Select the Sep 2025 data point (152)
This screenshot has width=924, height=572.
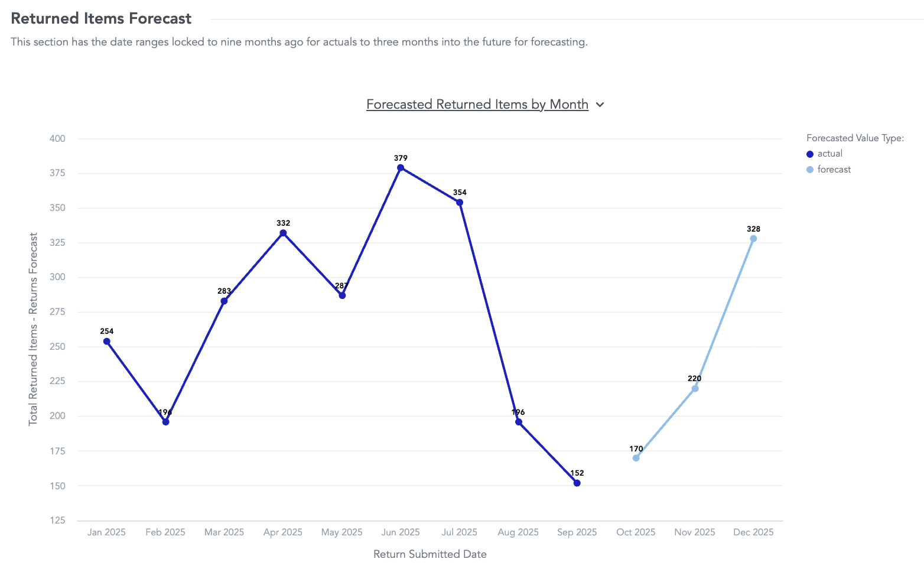tap(577, 483)
